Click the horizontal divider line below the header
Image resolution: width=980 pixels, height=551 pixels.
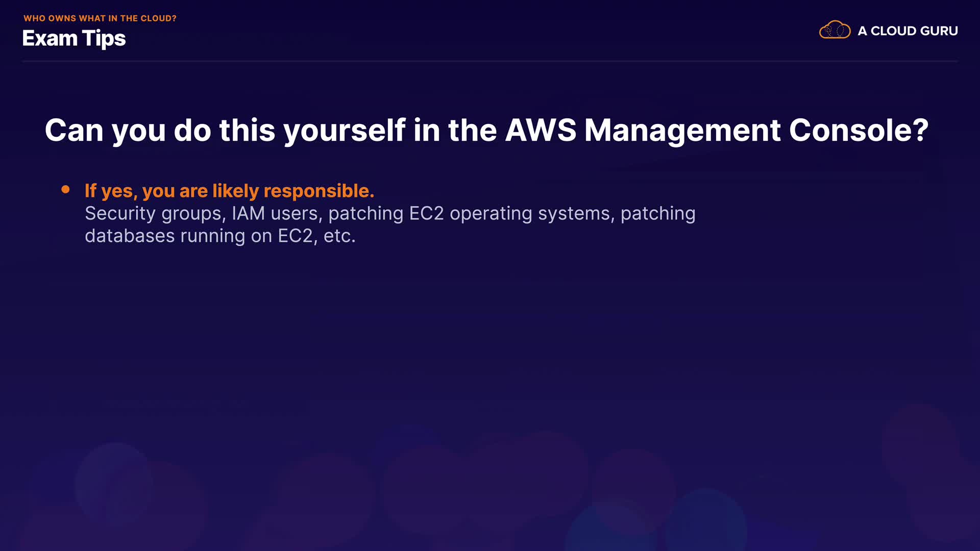pyautogui.click(x=490, y=61)
